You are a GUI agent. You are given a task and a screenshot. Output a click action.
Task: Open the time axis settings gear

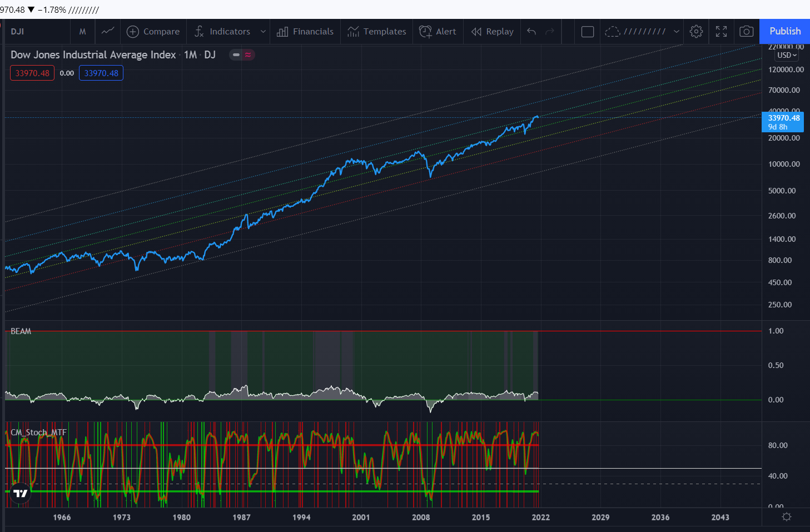786,517
